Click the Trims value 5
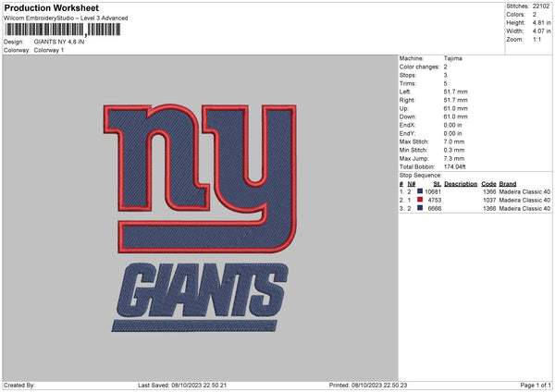This screenshot has height=392, width=555. pyautogui.click(x=445, y=83)
